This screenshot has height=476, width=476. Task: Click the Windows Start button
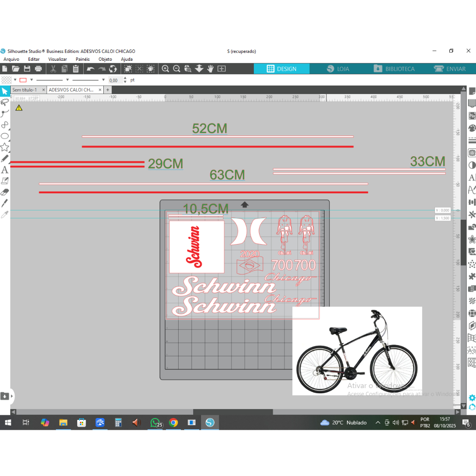pyautogui.click(x=8, y=422)
